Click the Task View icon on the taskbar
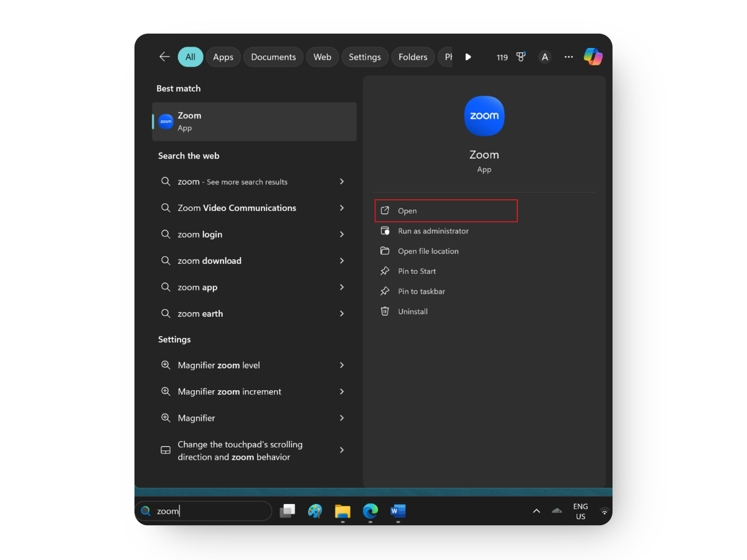Screen dimensions: 747x560 point(288,511)
